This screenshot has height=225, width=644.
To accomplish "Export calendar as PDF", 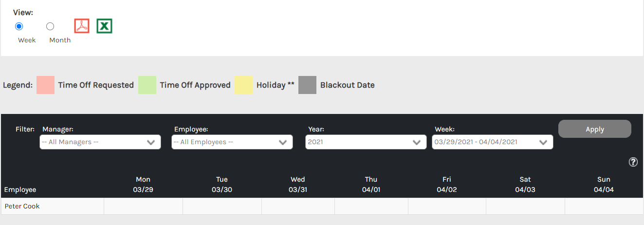I will tap(82, 26).
